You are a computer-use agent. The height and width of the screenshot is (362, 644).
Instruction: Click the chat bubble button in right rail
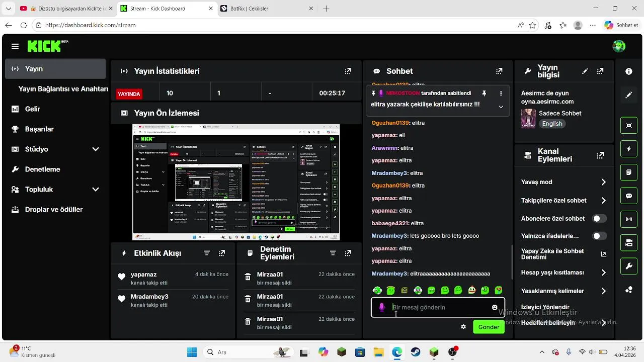click(x=629, y=196)
